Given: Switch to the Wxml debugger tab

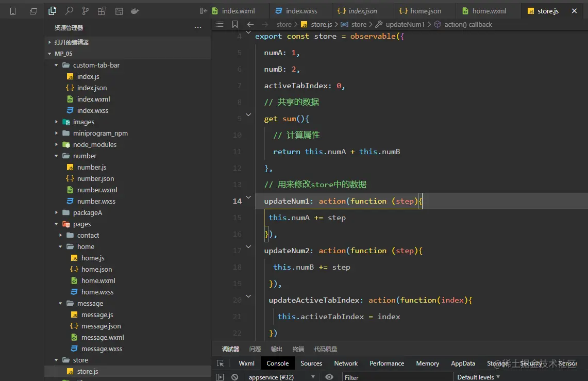Looking at the screenshot, I should click(246, 363).
